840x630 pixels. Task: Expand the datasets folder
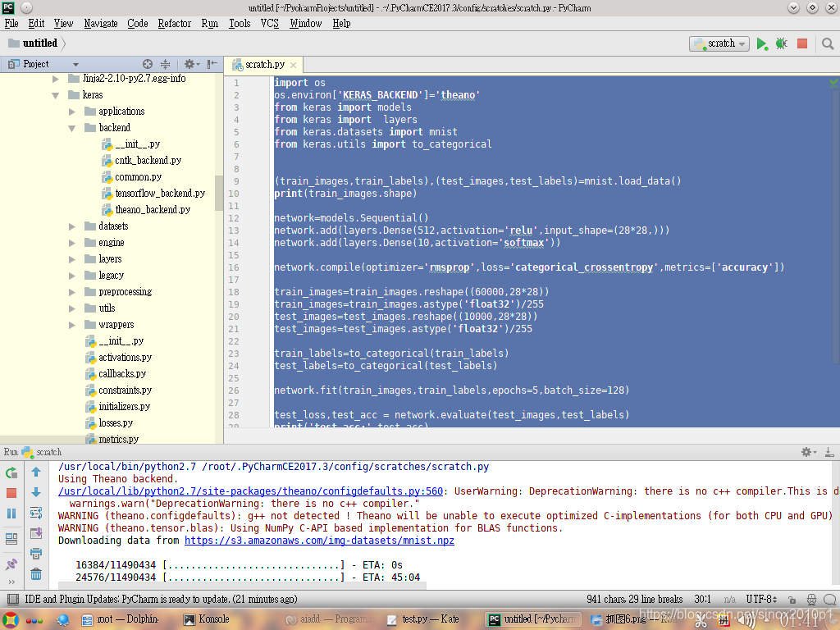72,226
